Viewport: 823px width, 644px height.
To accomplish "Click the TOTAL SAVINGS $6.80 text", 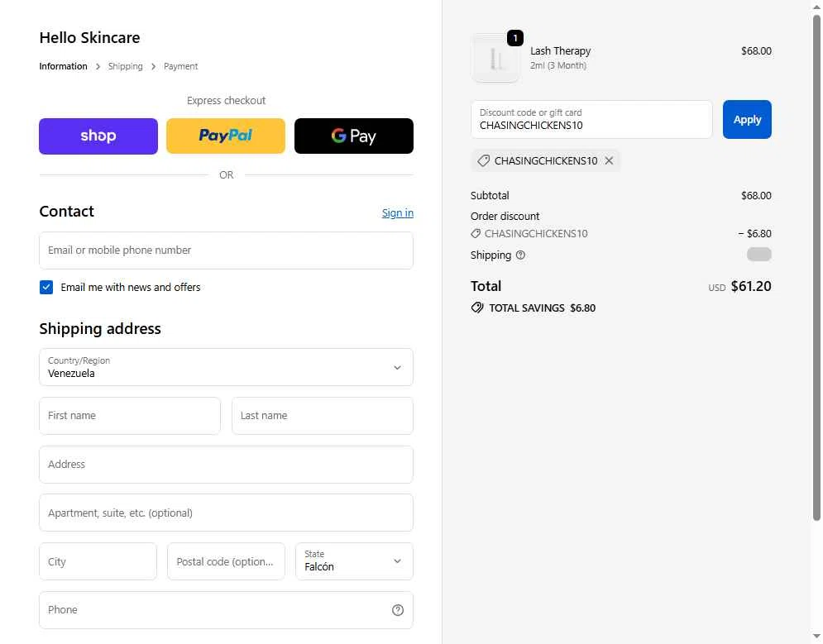I will point(543,308).
